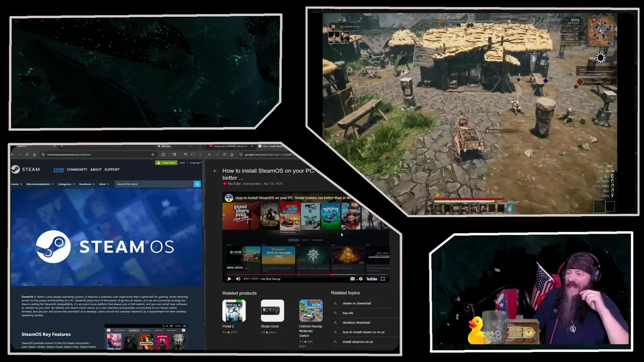The width and height of the screenshot is (644, 362).
Task: Open a new tab in the Steam browser window
Action: [x=62, y=146]
